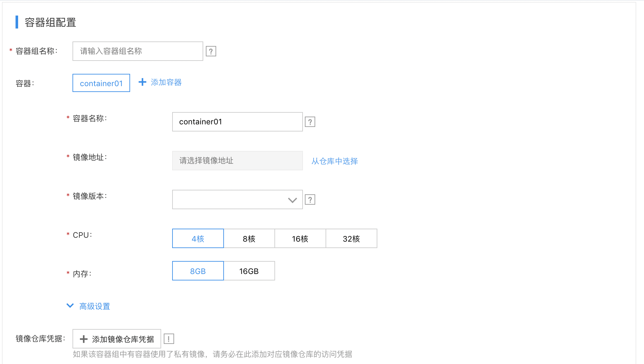Click the 镜像地址 input field
Image resolution: width=644 pixels, height=364 pixels.
coord(237,161)
